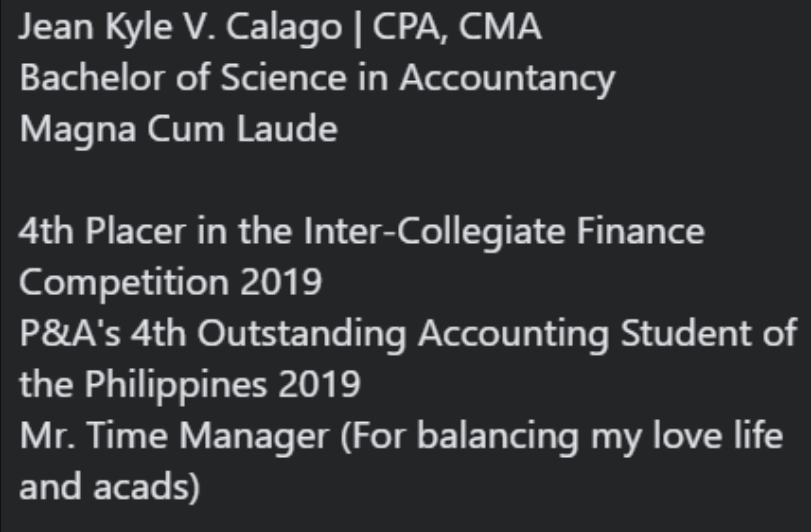Click the Philippines 2019 line

click(189, 385)
